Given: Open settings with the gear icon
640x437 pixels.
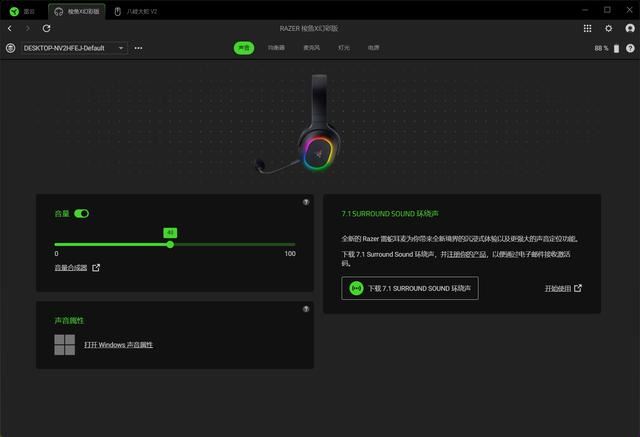Looking at the screenshot, I should click(609, 28).
